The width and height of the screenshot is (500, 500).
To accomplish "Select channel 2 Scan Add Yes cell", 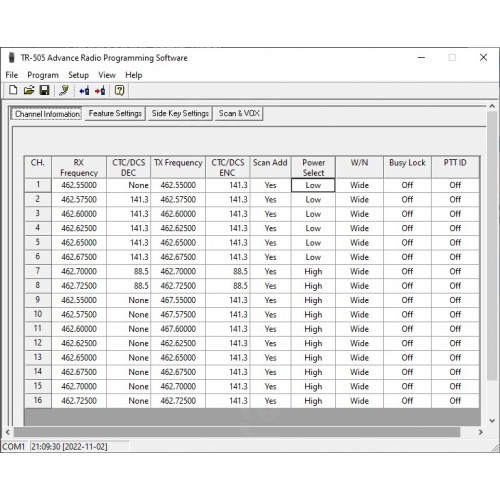I will (270, 199).
